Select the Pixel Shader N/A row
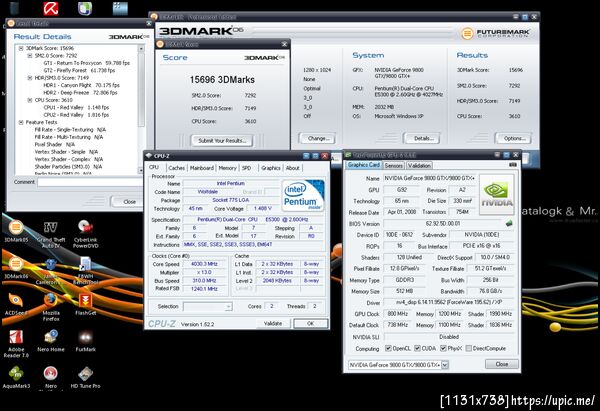Screen dimensions: 600x411 tap(54, 144)
